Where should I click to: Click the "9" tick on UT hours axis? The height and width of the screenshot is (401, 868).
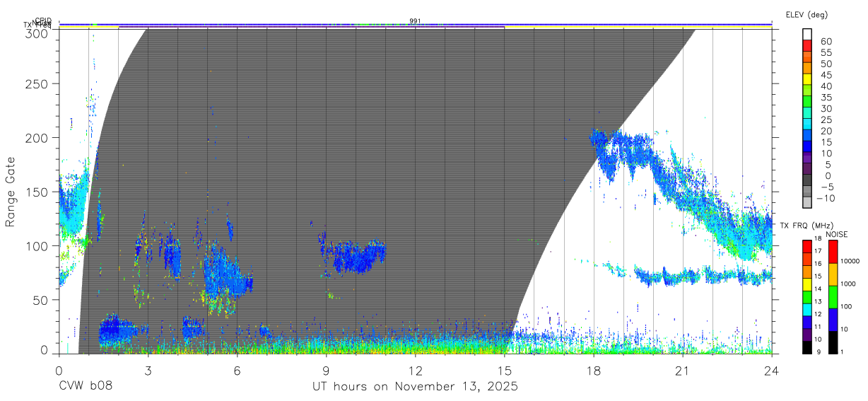pos(326,371)
